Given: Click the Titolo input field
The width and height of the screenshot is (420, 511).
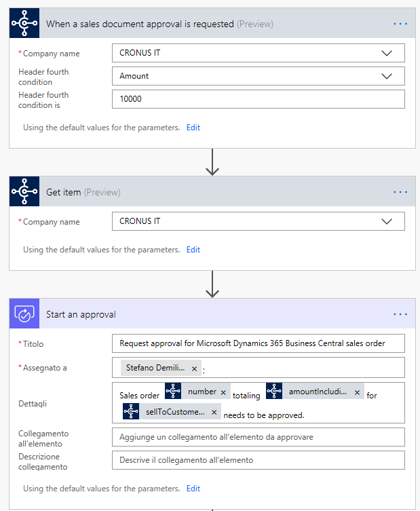Looking at the screenshot, I should [259, 343].
